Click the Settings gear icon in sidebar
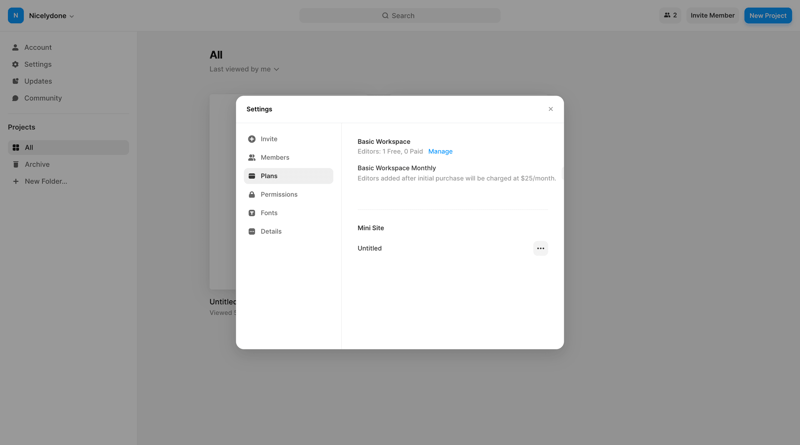Screen dimensions: 800x445 coord(15,64)
